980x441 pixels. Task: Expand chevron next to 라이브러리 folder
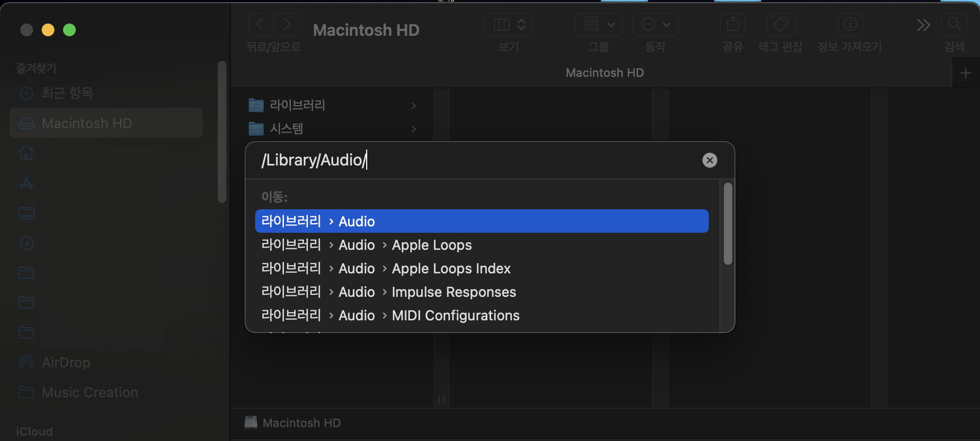(x=414, y=106)
